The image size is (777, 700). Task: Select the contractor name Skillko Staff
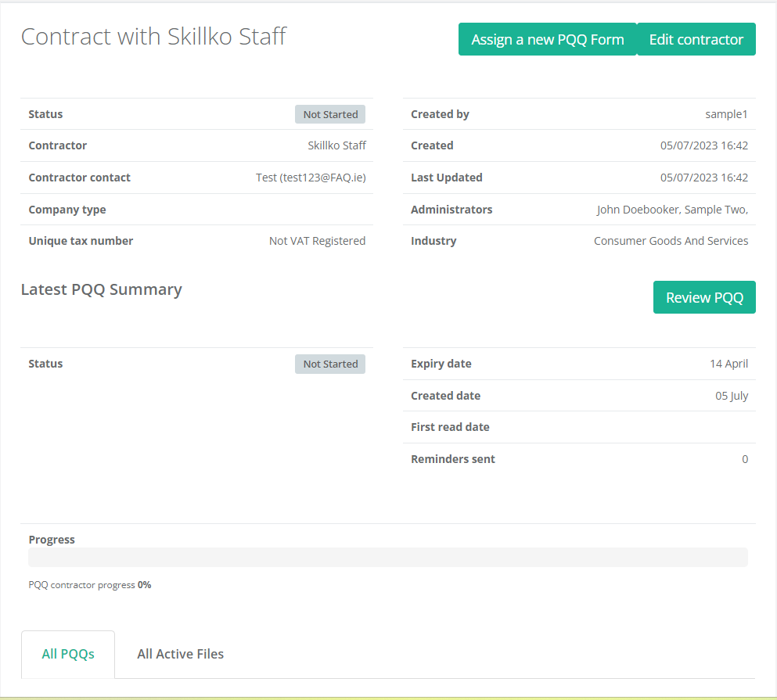336,145
